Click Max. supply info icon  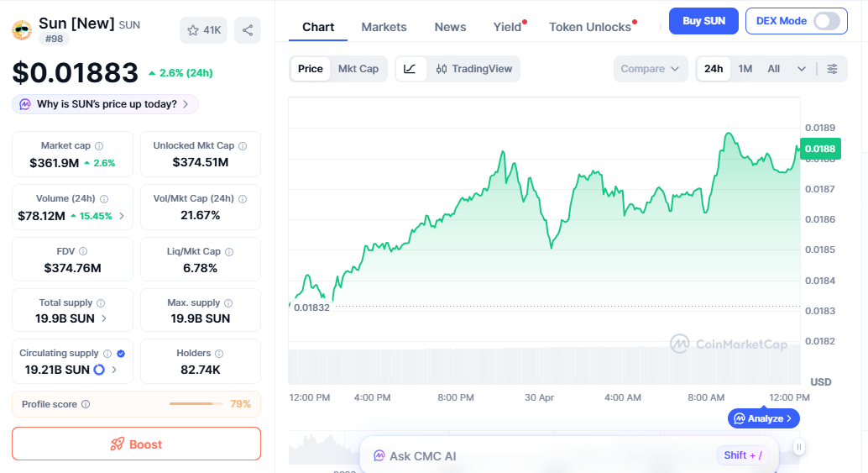(x=228, y=303)
